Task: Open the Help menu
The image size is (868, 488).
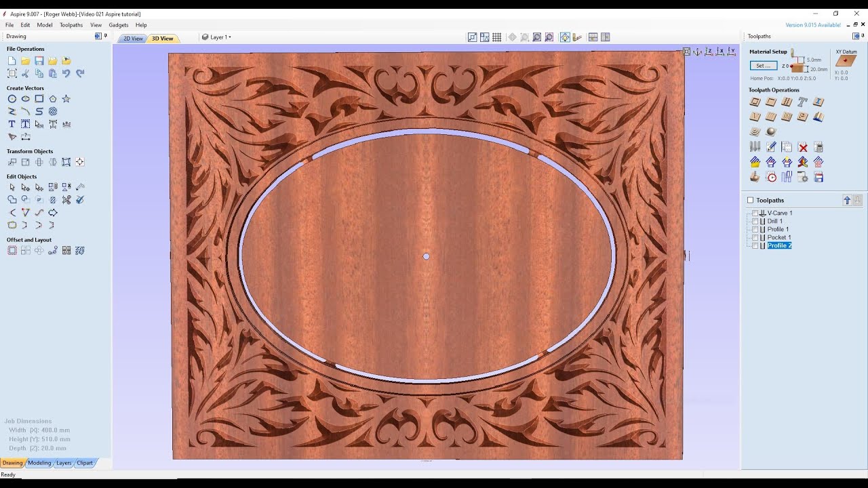Action: (x=141, y=25)
